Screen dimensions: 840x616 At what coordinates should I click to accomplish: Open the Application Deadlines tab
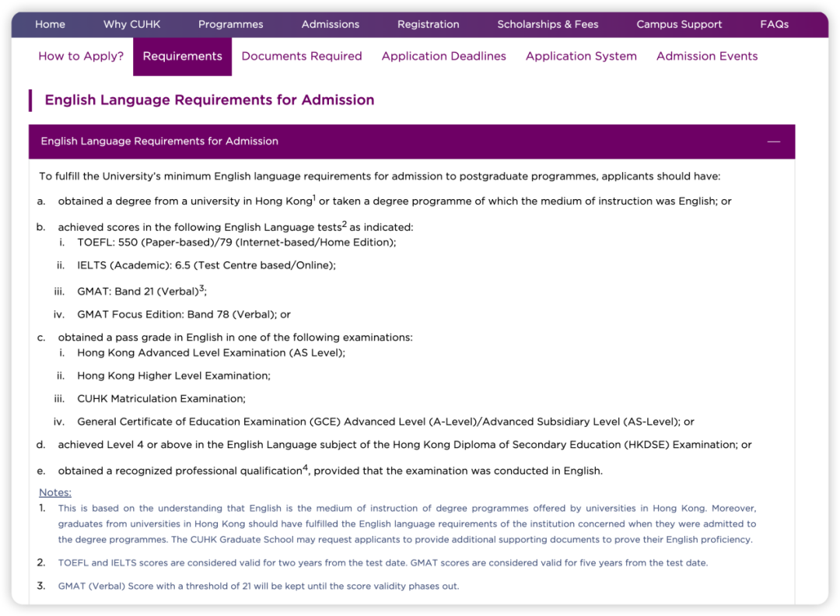tap(443, 56)
